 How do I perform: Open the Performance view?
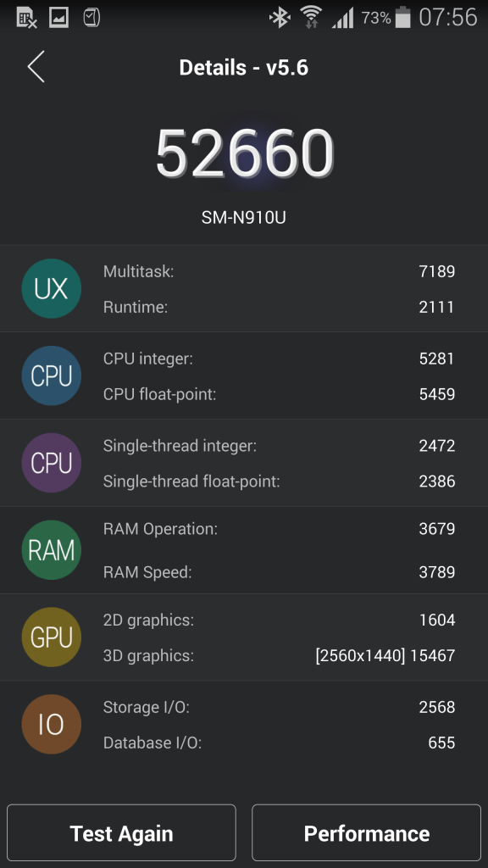[366, 832]
